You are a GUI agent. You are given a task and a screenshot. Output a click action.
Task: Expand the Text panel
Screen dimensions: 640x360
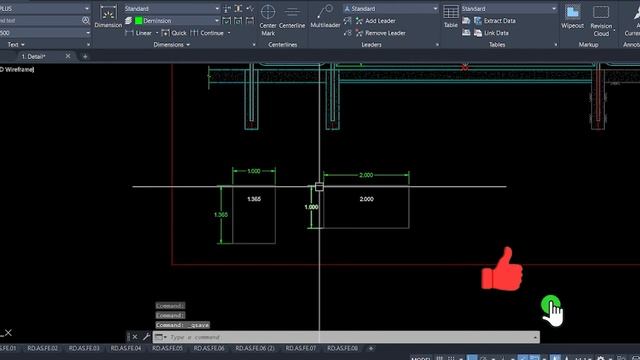coord(16,44)
